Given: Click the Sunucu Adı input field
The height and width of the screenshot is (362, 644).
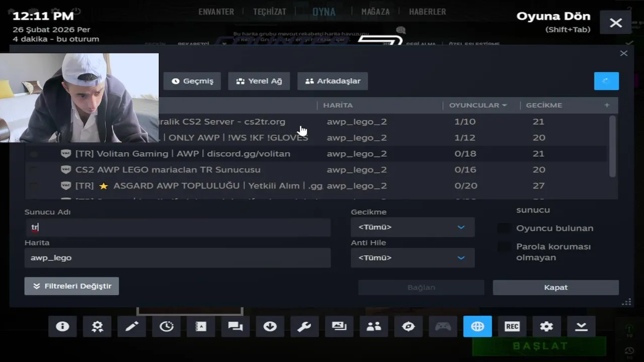Looking at the screenshot, I should pos(178,227).
